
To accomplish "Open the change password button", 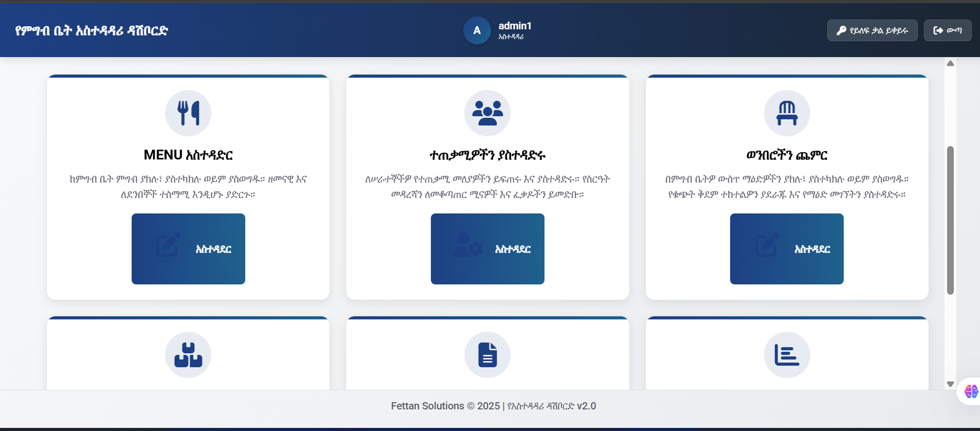I will pyautogui.click(x=872, y=30).
